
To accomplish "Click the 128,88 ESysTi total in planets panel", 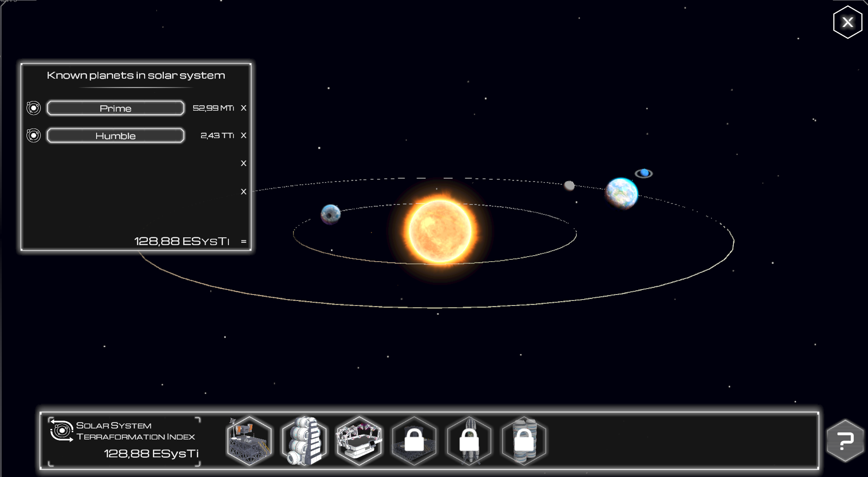I will click(x=181, y=241).
